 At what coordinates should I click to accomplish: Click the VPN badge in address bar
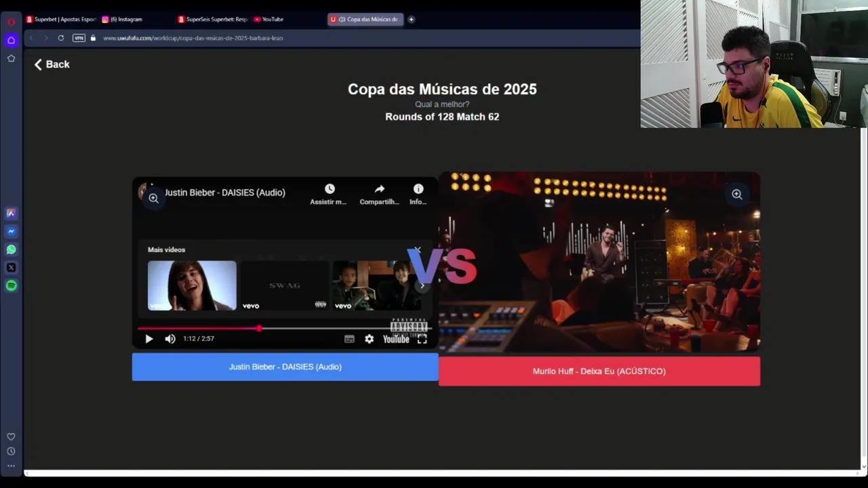pos(79,38)
